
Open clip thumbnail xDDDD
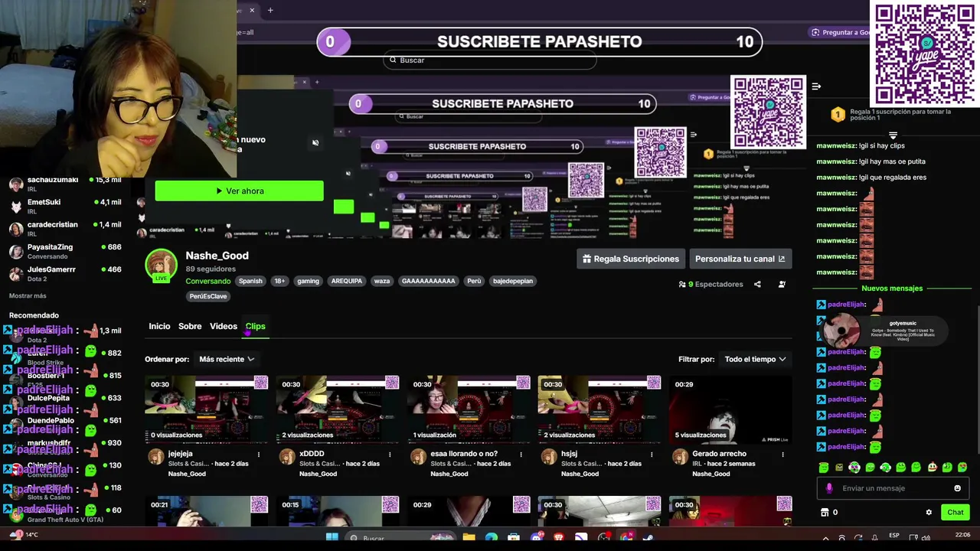click(x=338, y=409)
